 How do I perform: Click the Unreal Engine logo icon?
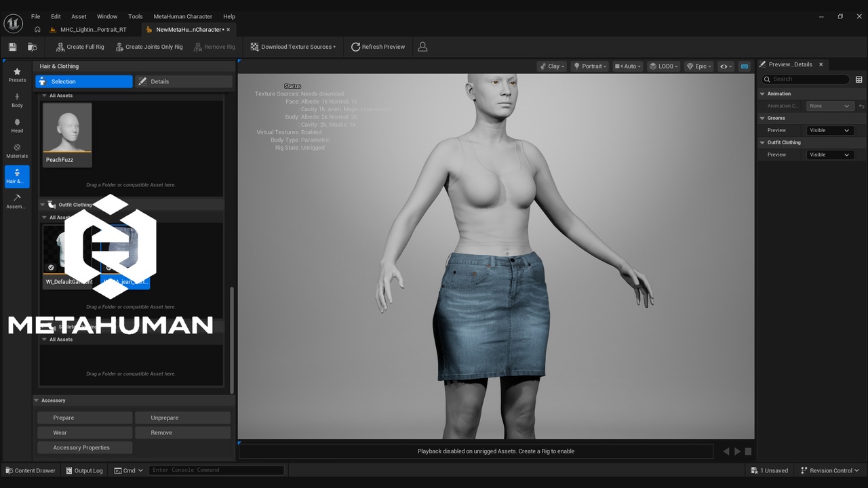point(14,23)
